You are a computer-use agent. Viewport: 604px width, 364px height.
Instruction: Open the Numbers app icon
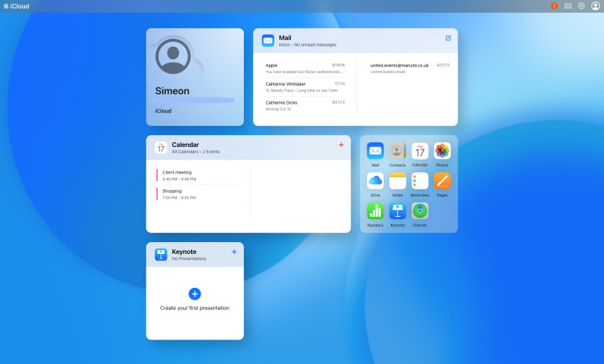(x=375, y=211)
